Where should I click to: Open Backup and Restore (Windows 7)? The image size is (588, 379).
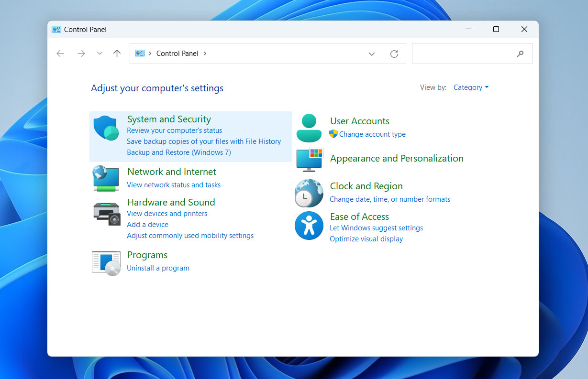[179, 152]
